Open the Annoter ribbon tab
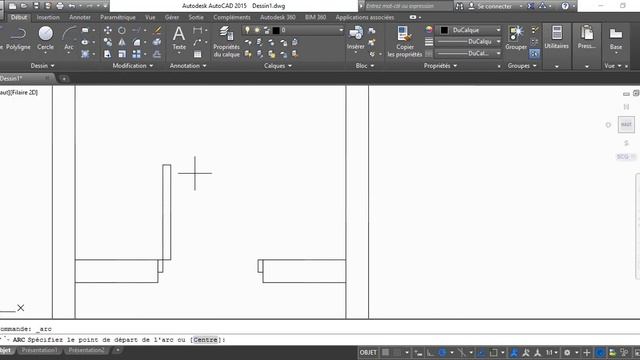This screenshot has width=640, height=360. pos(80,17)
